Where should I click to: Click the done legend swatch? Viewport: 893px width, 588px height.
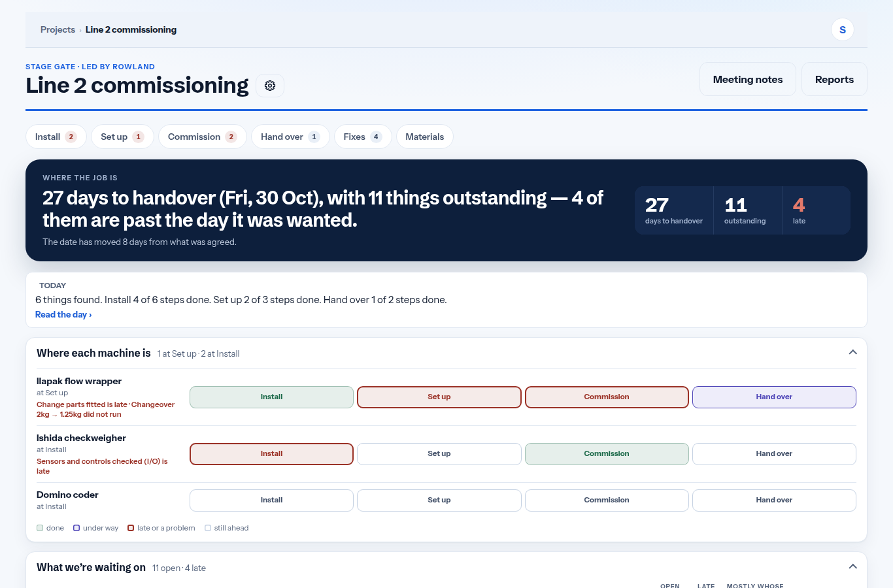coord(40,528)
